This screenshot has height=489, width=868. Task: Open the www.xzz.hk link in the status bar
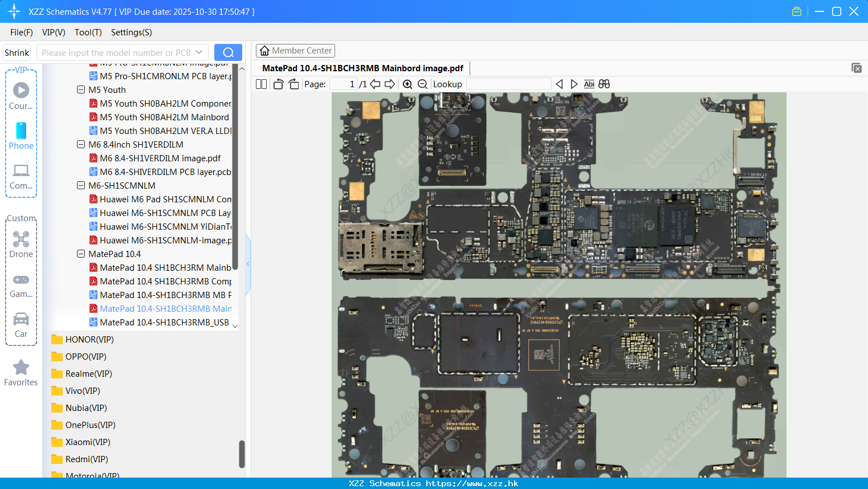click(x=472, y=483)
